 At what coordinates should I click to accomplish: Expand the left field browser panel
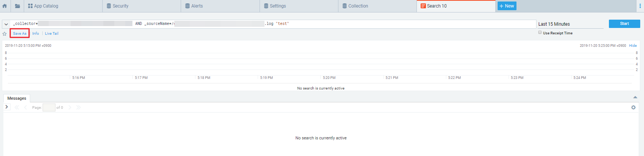(x=7, y=107)
